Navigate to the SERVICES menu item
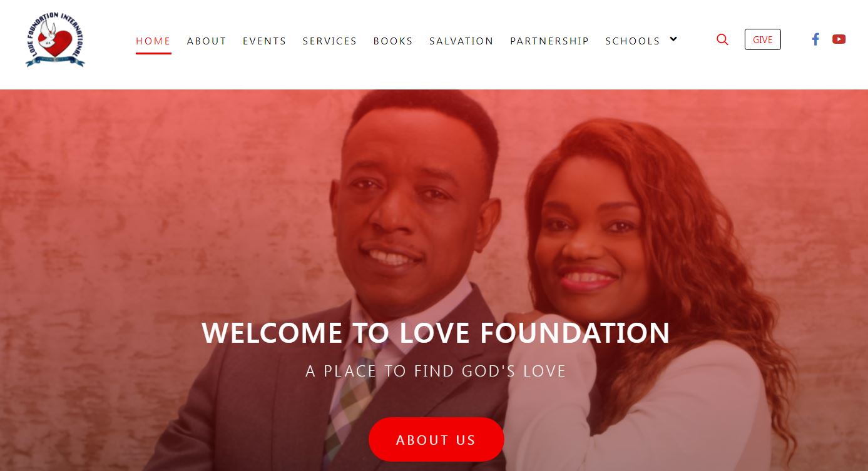 [330, 41]
